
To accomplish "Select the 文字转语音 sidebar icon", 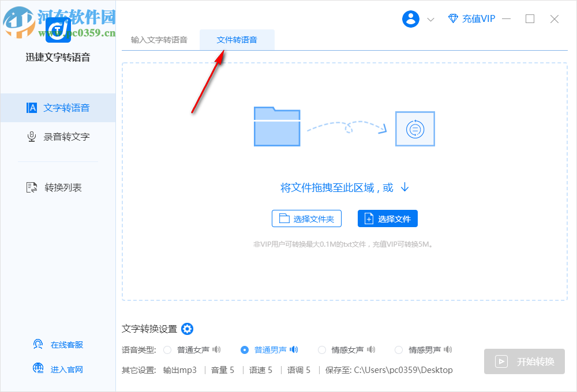I will coord(31,107).
